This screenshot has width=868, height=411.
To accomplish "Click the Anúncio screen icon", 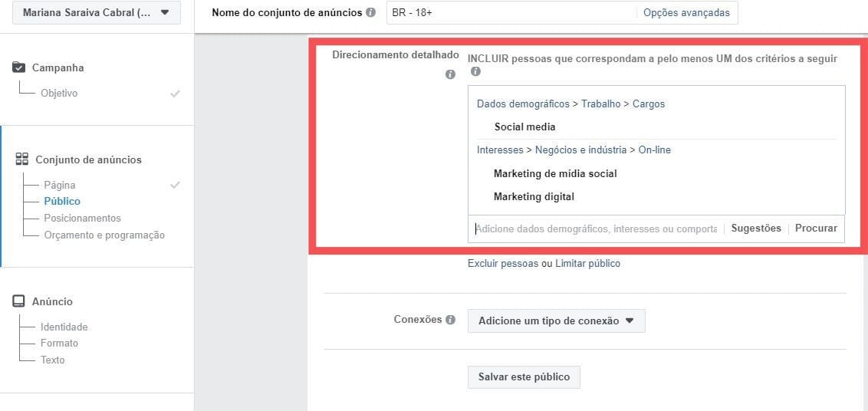I will [19, 301].
